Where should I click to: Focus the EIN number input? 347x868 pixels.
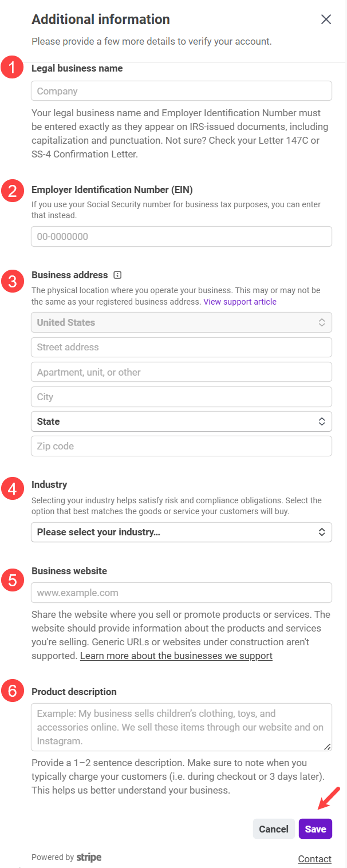coord(181,236)
